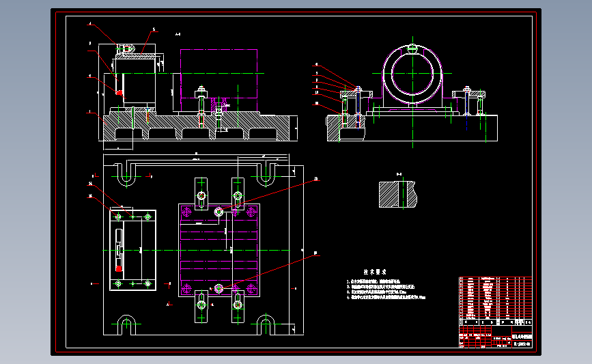Select the top-left U-shaped slot in plan view
Viewport: 592px width, 364px height.
point(126,175)
